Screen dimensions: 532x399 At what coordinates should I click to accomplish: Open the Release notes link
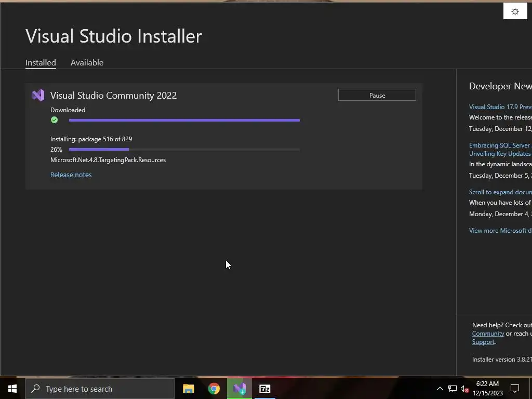point(71,175)
